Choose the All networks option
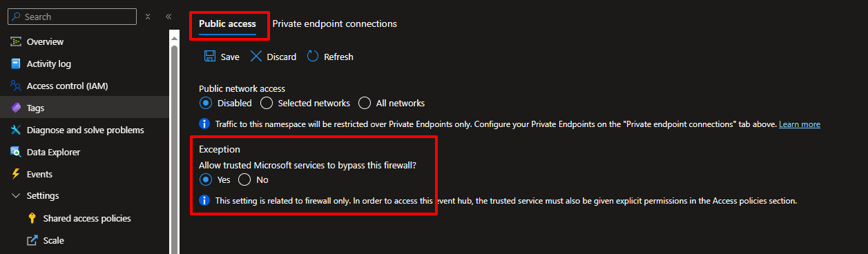The image size is (868, 254). point(365,104)
